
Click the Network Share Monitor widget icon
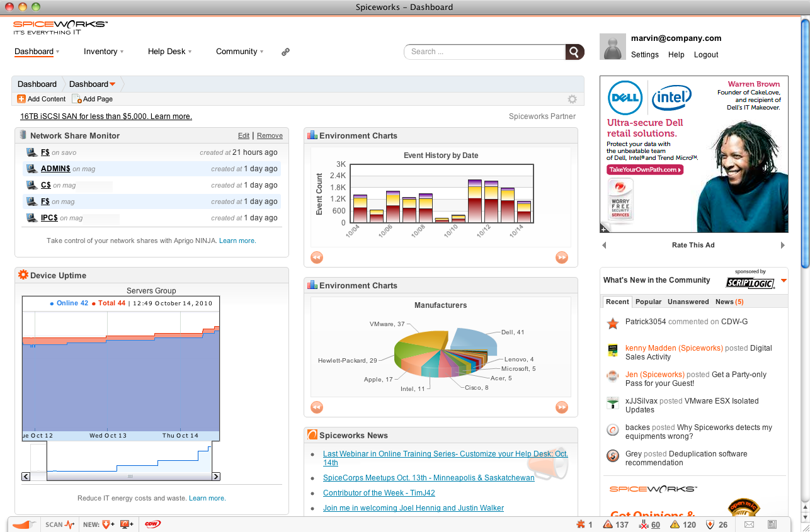click(23, 135)
